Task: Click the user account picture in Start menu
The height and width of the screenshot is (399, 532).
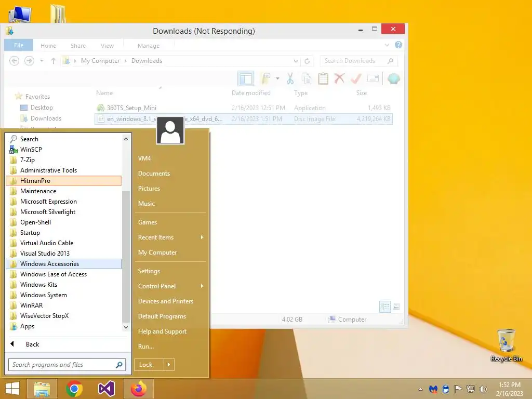Action: 170,130
